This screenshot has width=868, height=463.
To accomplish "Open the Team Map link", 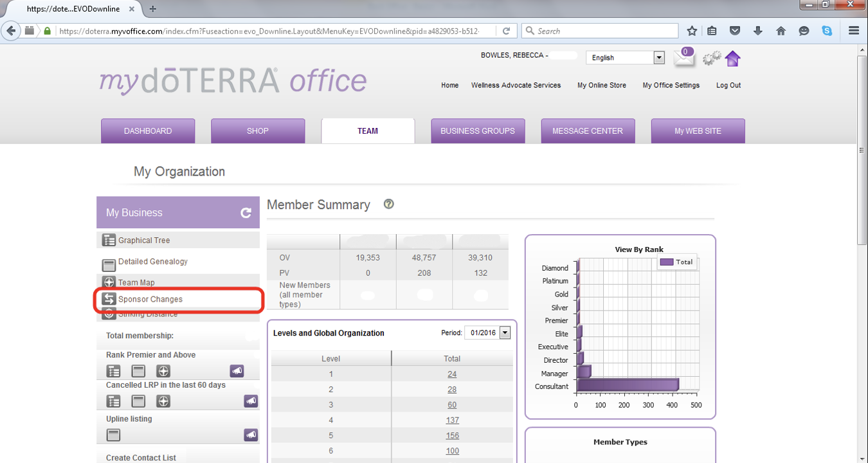I will click(x=136, y=283).
